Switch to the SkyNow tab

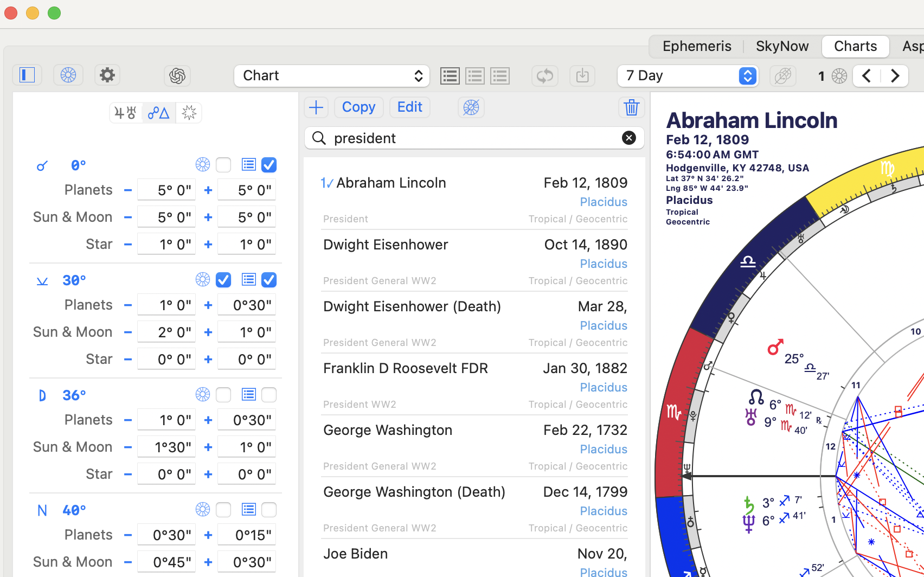pos(782,46)
